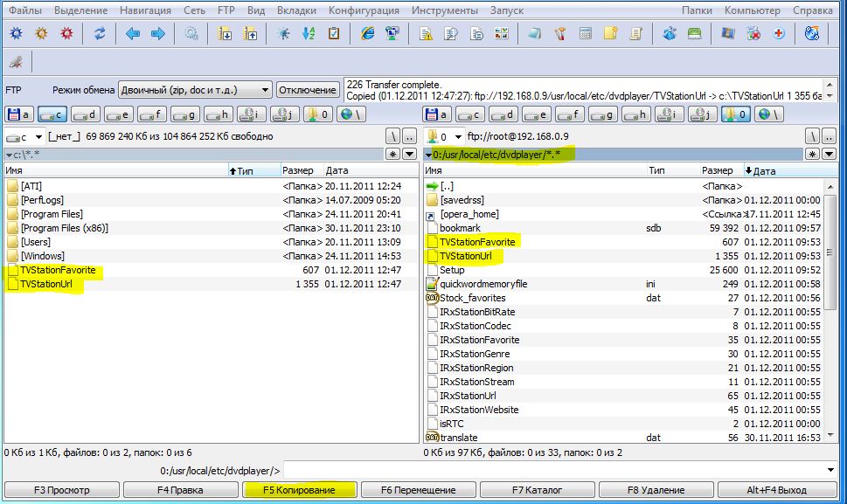The width and height of the screenshot is (847, 504).
Task: Open left panel directory hotlist star button
Action: (x=392, y=155)
